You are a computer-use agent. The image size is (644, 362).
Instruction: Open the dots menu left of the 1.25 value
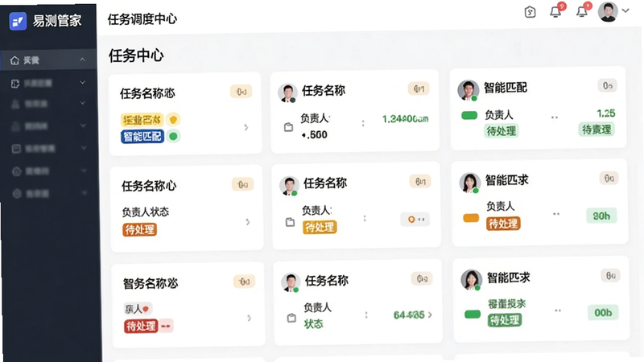coord(555,117)
